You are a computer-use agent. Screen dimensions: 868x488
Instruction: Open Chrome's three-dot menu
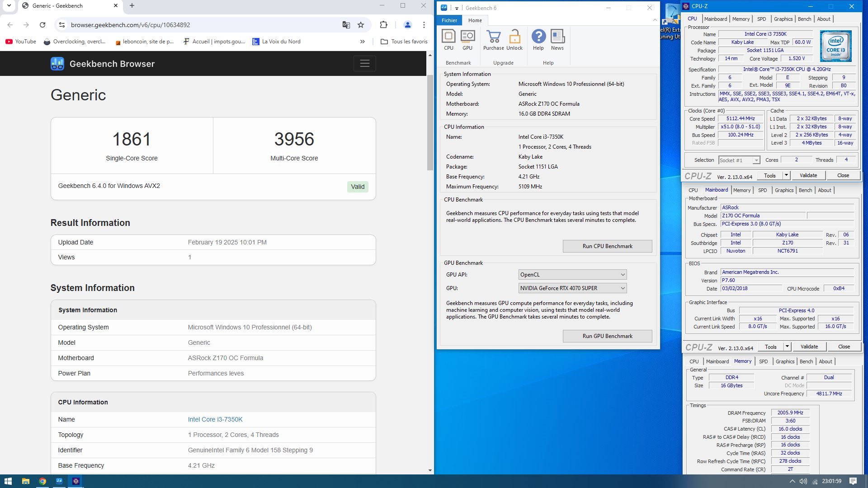(424, 25)
